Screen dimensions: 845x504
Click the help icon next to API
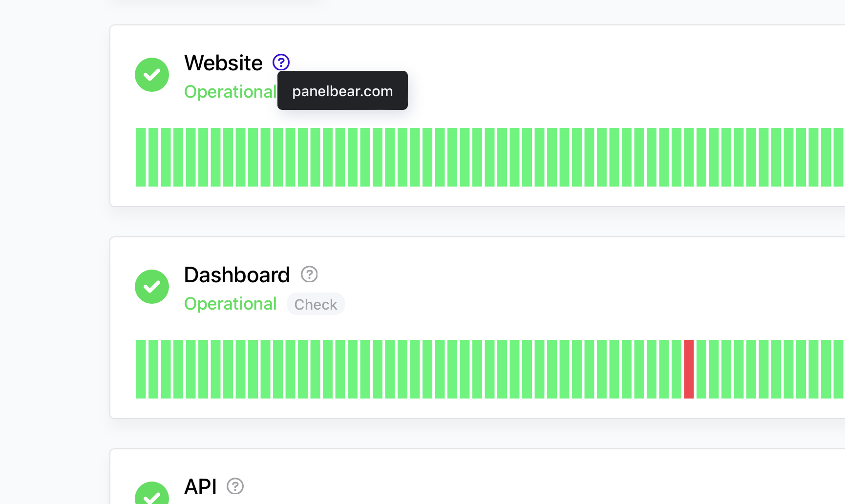click(x=235, y=486)
